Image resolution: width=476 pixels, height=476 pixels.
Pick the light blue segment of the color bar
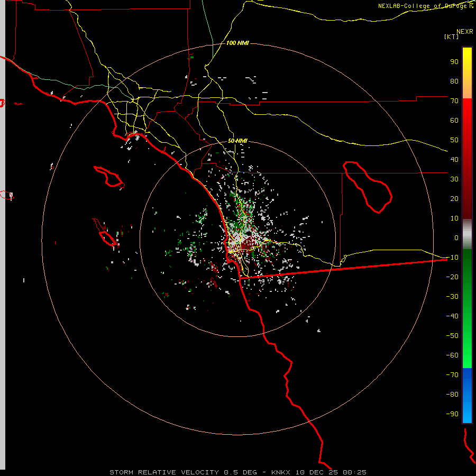pyautogui.click(x=467, y=410)
